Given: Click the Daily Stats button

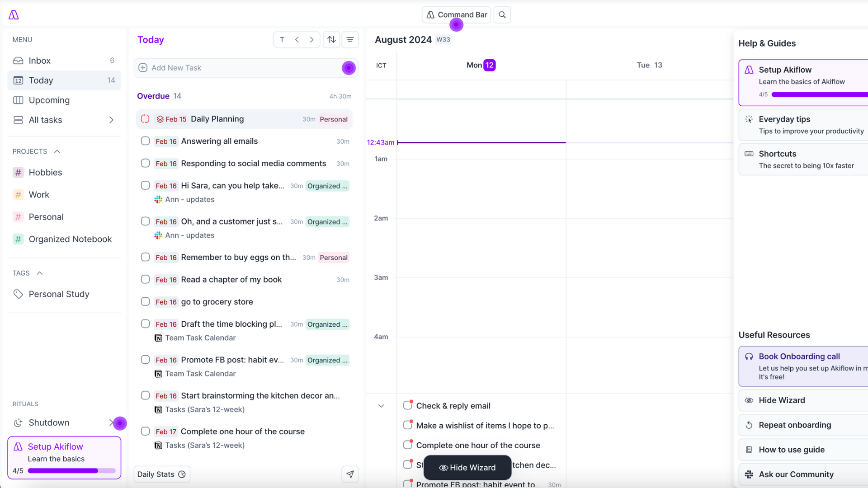Looking at the screenshot, I should point(161,474).
